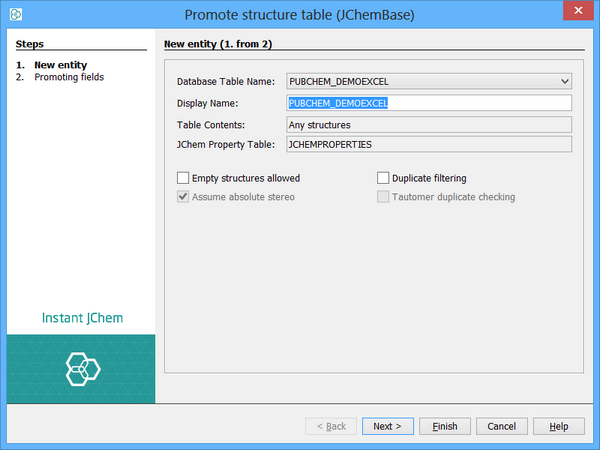
Task: Click the Database Table Name label
Action: 226,82
